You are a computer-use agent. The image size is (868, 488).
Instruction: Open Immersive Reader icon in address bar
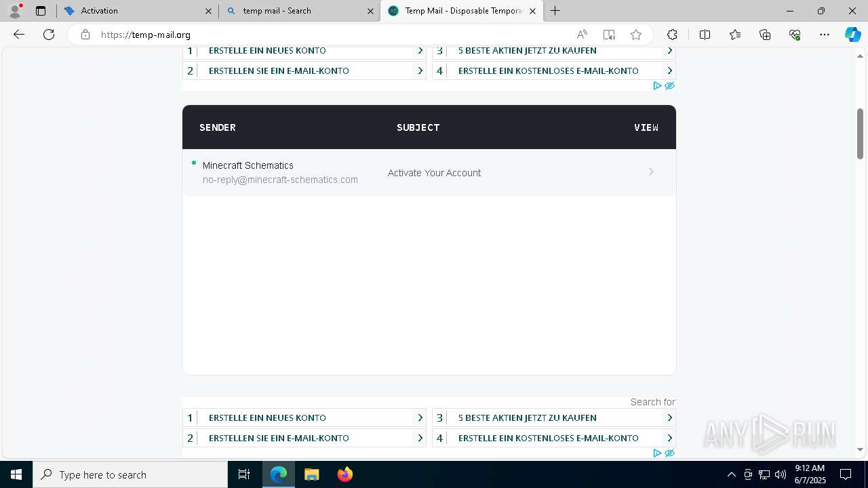tap(609, 35)
